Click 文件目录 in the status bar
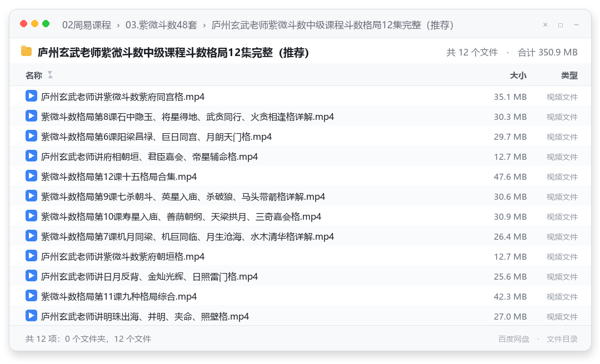Image resolution: width=600 pixels, height=364 pixels. point(562,339)
